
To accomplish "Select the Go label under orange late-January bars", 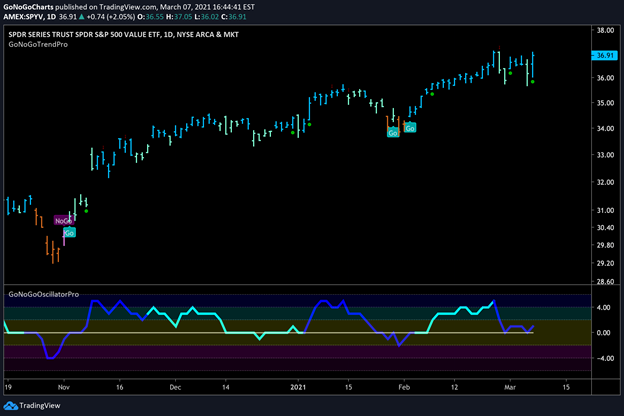I will tap(393, 133).
